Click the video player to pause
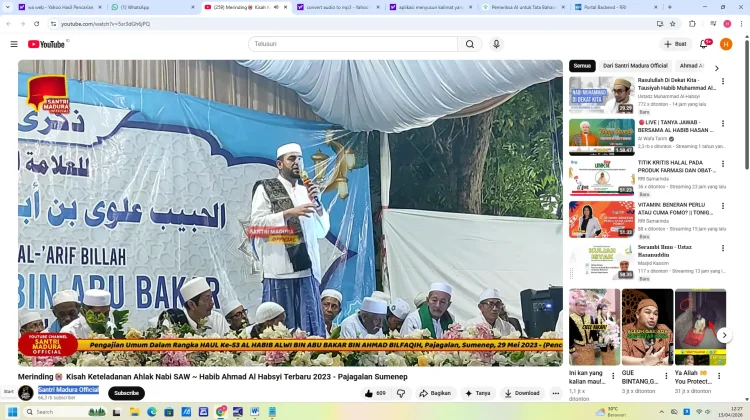 click(290, 213)
